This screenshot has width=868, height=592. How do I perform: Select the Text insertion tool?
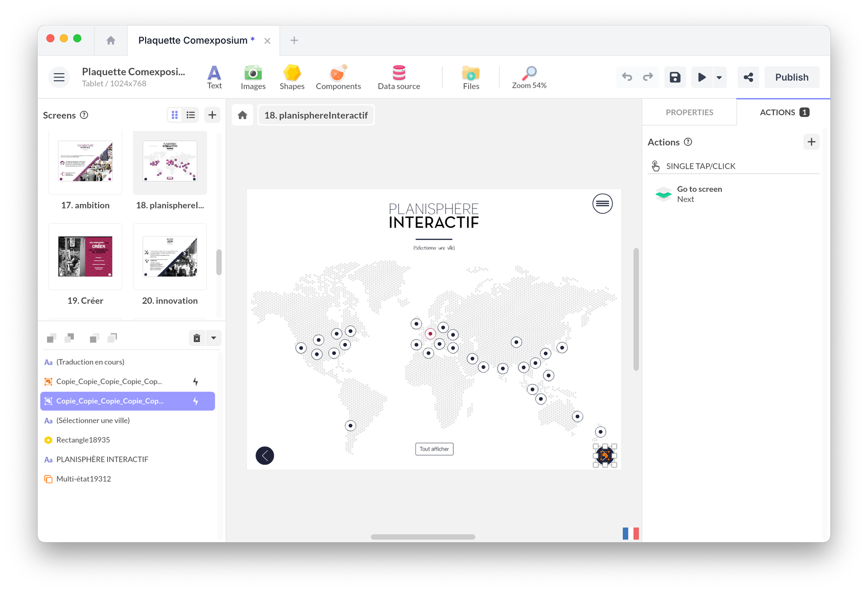214,77
